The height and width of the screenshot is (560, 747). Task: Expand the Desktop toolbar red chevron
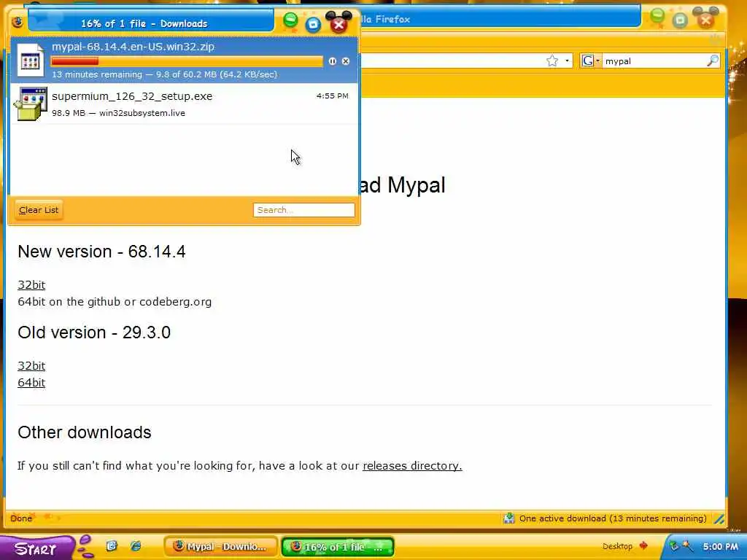tap(643, 545)
